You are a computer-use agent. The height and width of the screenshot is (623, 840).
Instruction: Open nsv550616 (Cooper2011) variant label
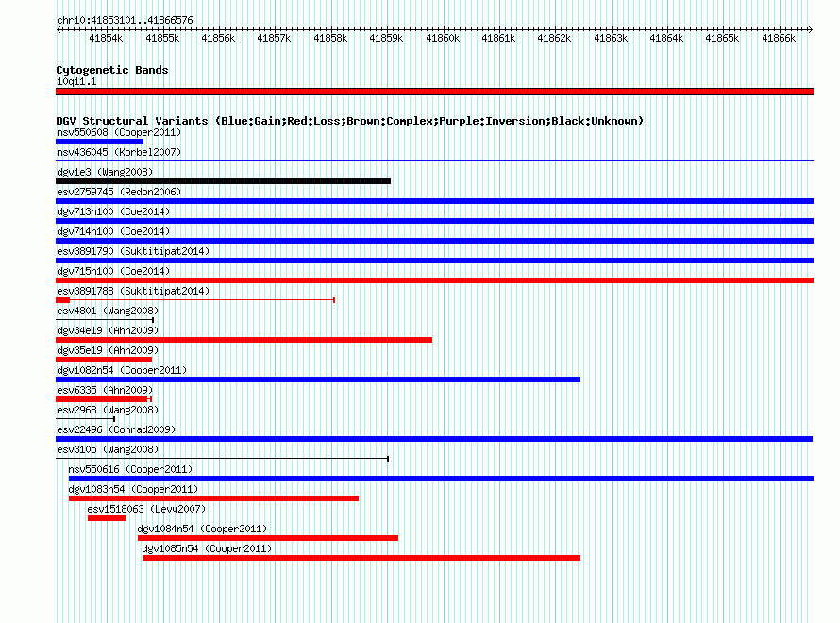pos(130,469)
